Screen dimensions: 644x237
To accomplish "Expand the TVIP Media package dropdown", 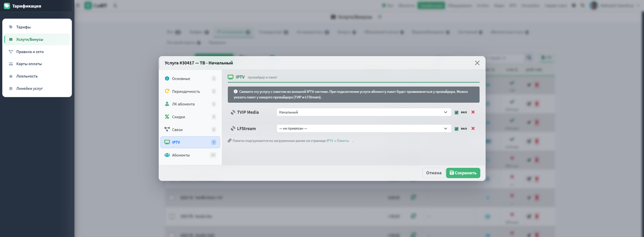I will pyautogui.click(x=363, y=112).
